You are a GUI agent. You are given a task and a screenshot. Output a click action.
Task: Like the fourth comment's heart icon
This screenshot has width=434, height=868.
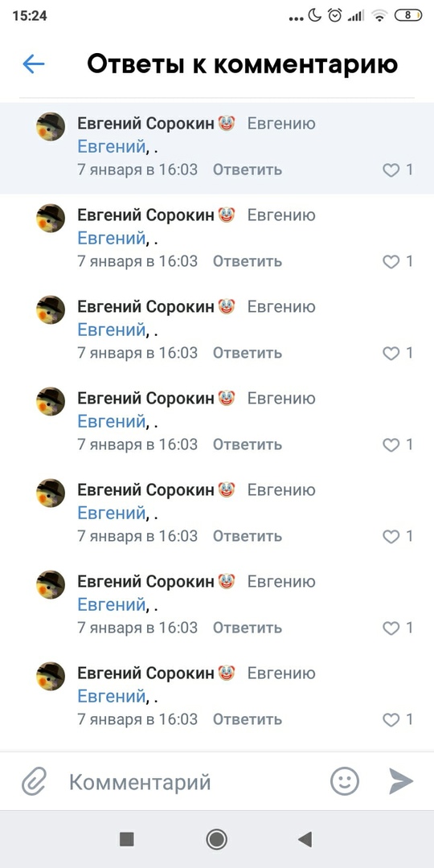coord(391,444)
